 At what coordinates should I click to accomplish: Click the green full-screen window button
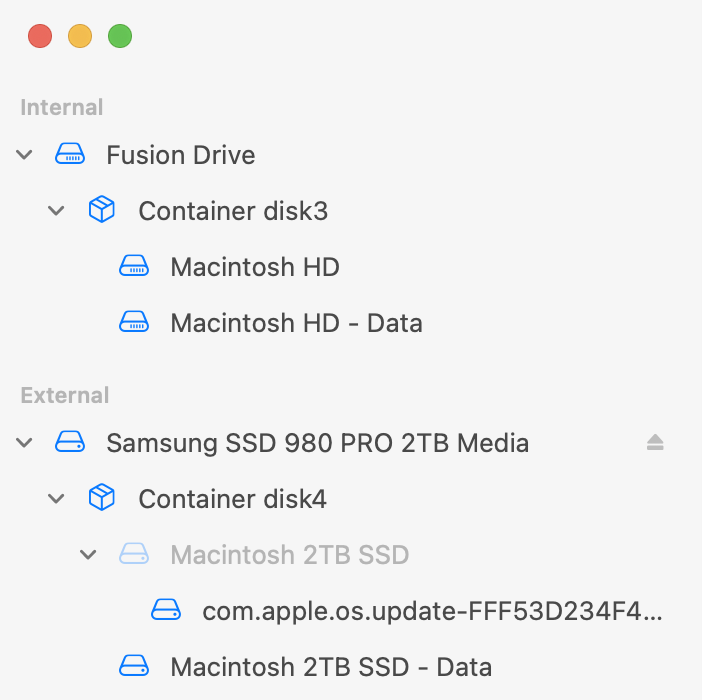click(x=120, y=37)
